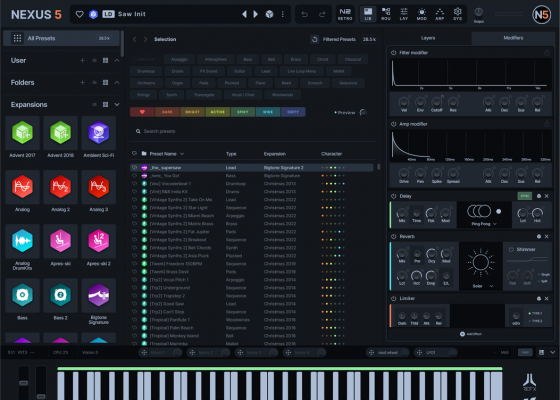The image size is (560, 400).
Task: Filter presets by Live Loop Menu category
Action: click(302, 71)
